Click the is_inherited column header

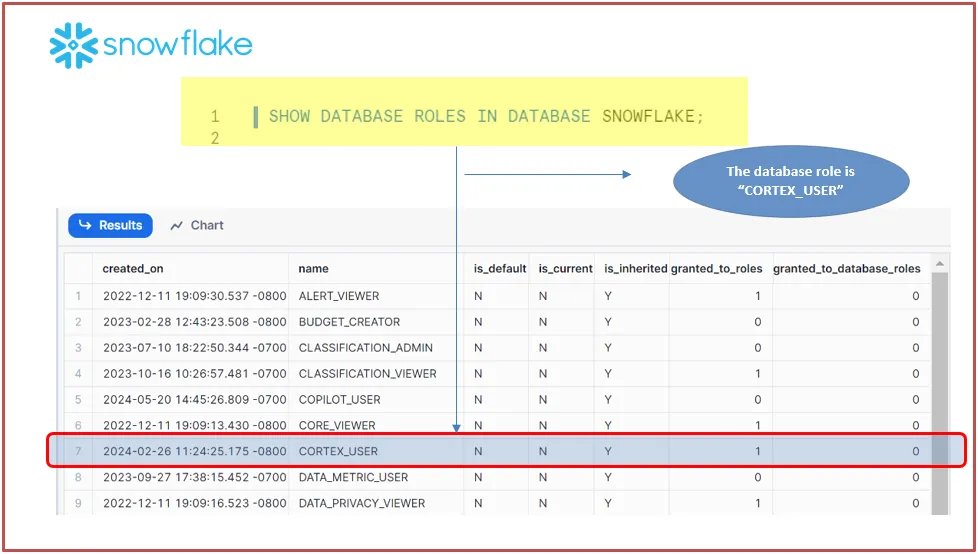click(x=634, y=269)
